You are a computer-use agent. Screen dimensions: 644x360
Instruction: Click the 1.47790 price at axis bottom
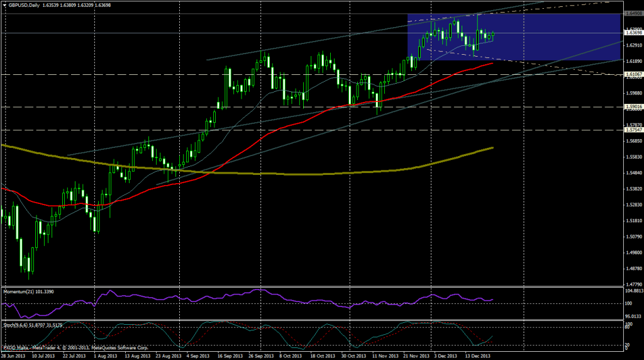pyautogui.click(x=633, y=284)
